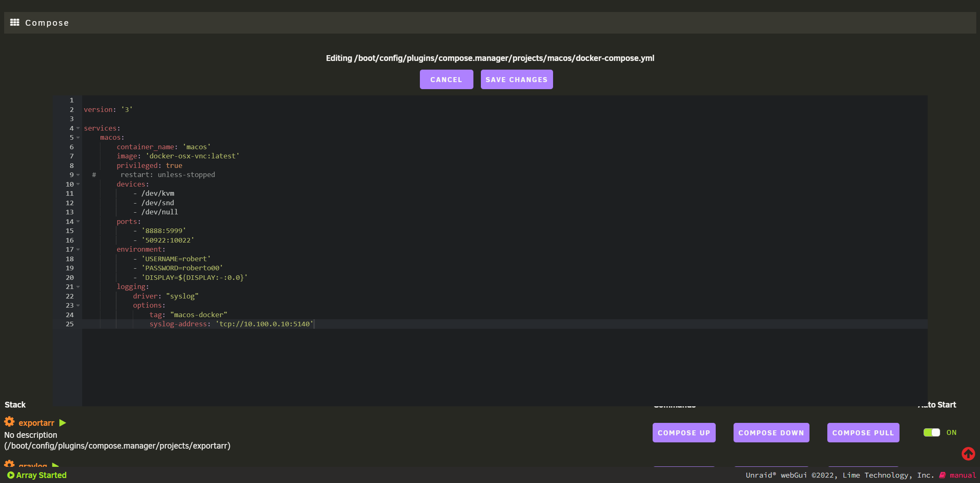Click the back-to-top red arrow icon
This screenshot has width=980, height=483.
pyautogui.click(x=968, y=454)
